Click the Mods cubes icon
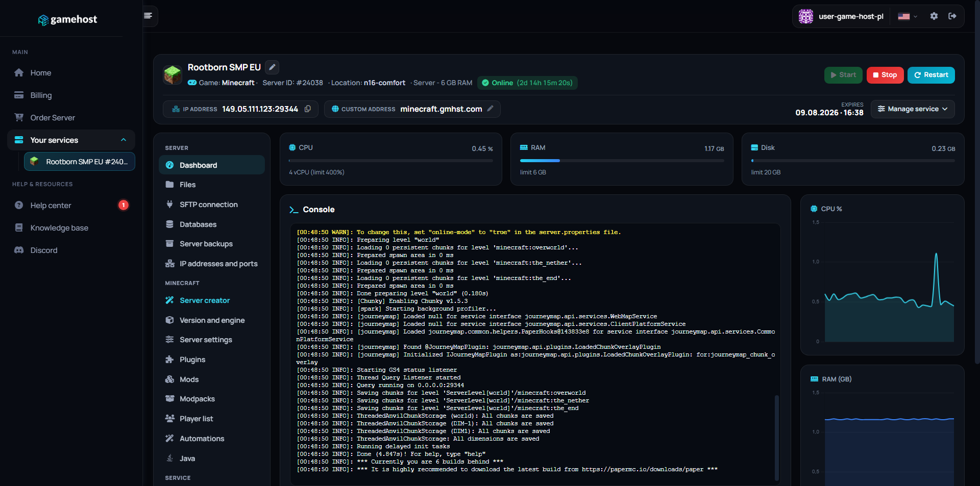 (x=169, y=379)
